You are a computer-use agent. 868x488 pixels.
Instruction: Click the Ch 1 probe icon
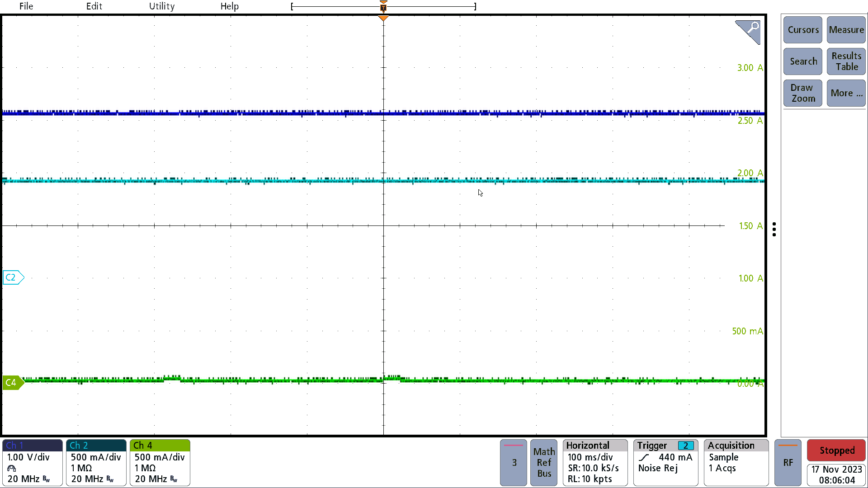pyautogui.click(x=12, y=469)
